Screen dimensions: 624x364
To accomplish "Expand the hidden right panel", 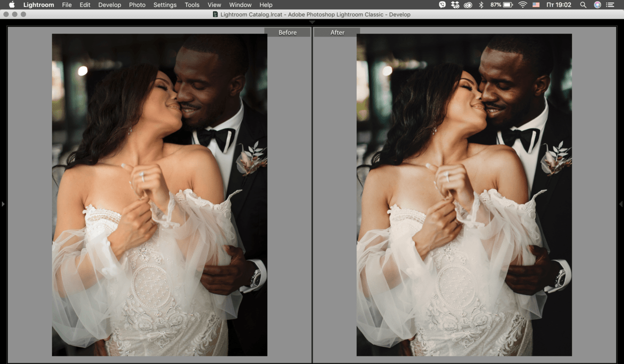I will [x=621, y=204].
